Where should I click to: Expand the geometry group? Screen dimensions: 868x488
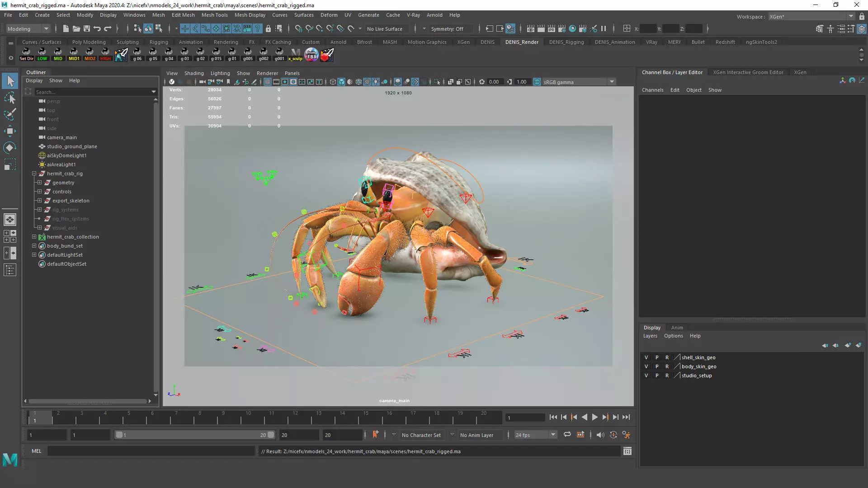pyautogui.click(x=39, y=183)
